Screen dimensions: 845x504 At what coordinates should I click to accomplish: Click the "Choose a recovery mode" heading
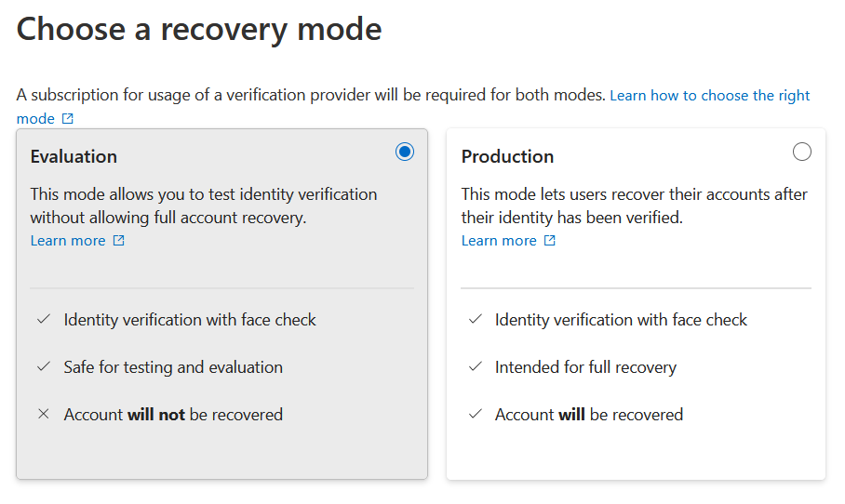(199, 29)
